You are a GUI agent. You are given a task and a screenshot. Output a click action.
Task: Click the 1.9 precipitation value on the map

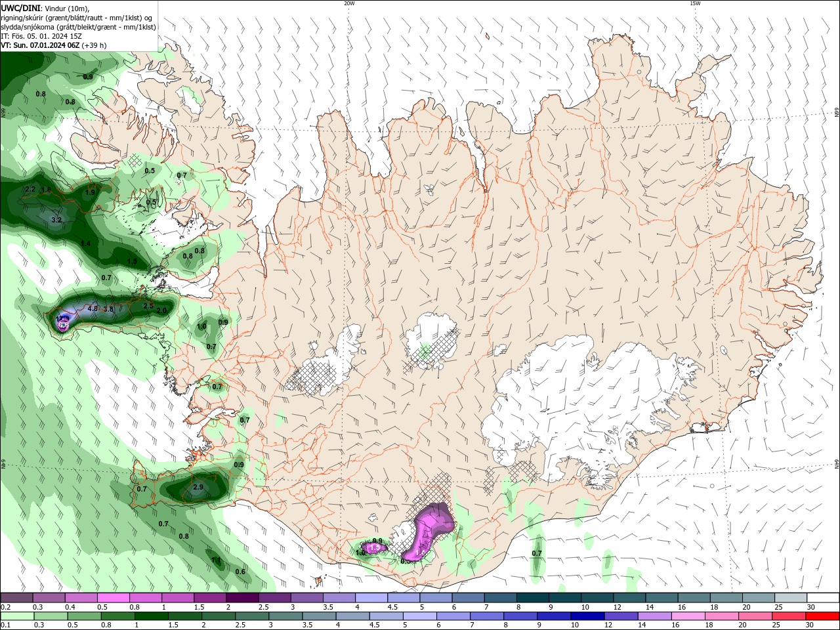tap(90, 192)
